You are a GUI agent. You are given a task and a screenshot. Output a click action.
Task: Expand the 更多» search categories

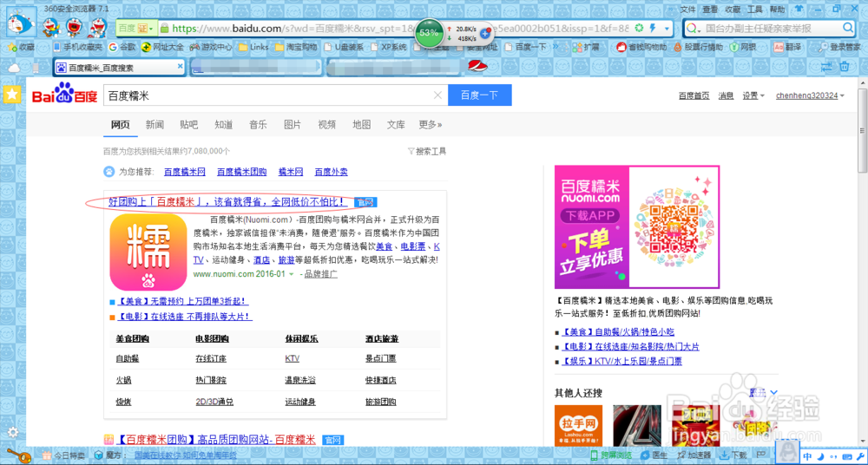tap(431, 125)
